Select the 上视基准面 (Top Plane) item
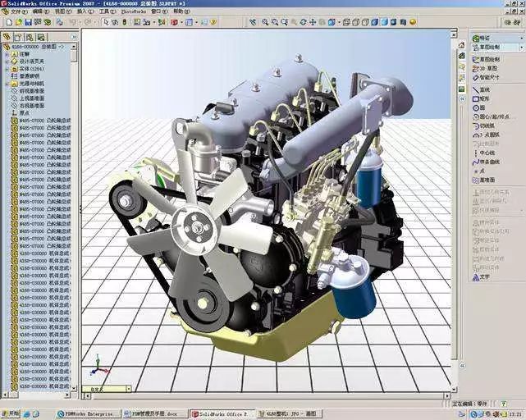Image resolution: width=526 pixels, height=420 pixels. tap(28, 98)
